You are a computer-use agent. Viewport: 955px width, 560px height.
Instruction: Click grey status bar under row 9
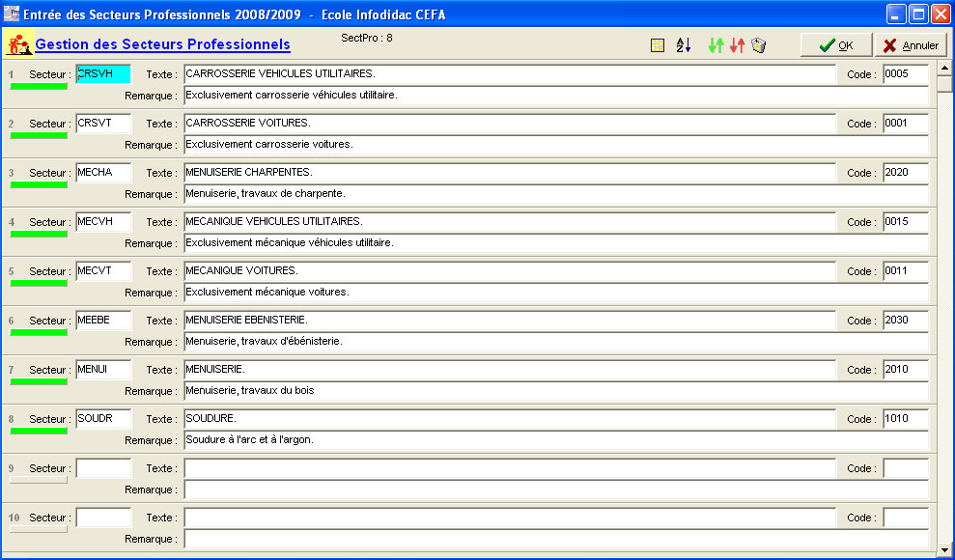tap(39, 480)
